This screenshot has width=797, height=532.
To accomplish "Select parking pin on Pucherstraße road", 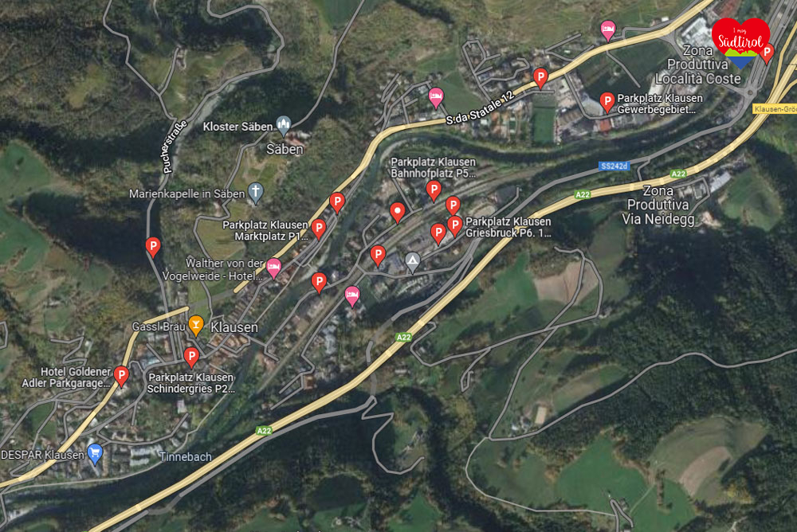I will coord(153,247).
